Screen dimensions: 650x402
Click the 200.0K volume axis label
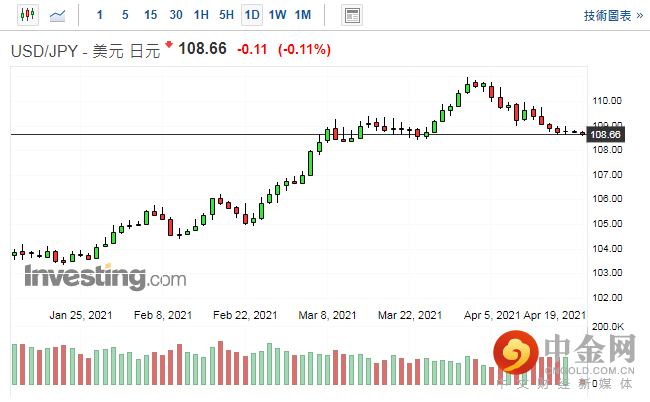[x=608, y=327]
